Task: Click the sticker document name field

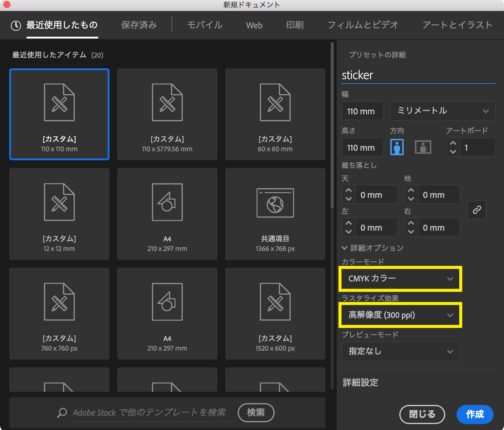Action: (418, 75)
